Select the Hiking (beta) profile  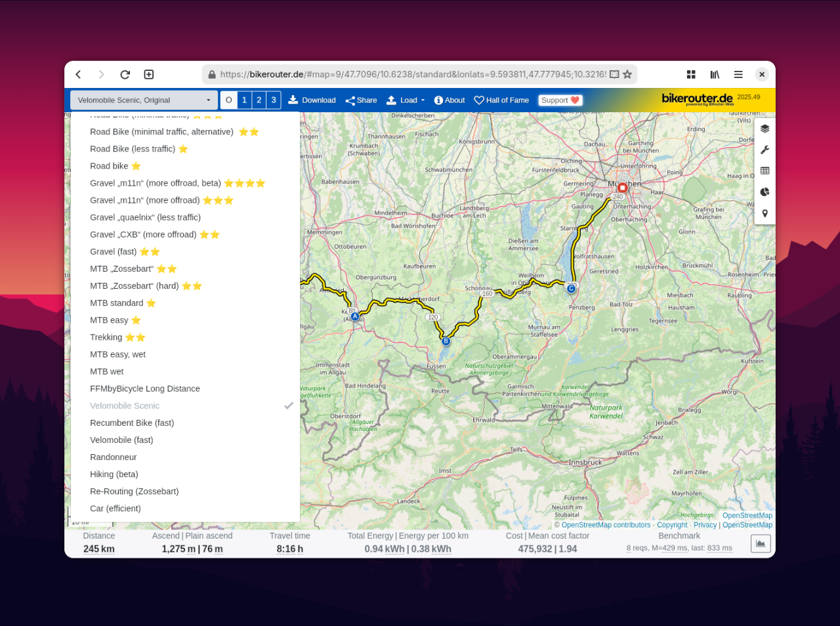click(114, 474)
